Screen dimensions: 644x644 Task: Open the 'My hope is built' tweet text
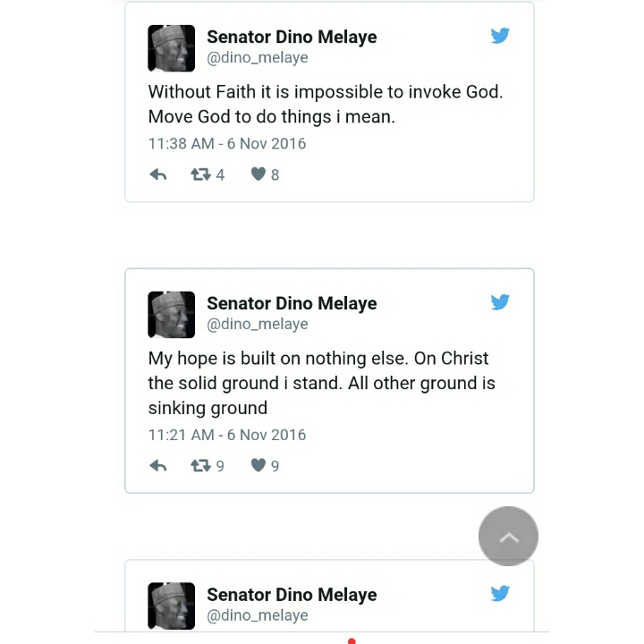pos(321,383)
